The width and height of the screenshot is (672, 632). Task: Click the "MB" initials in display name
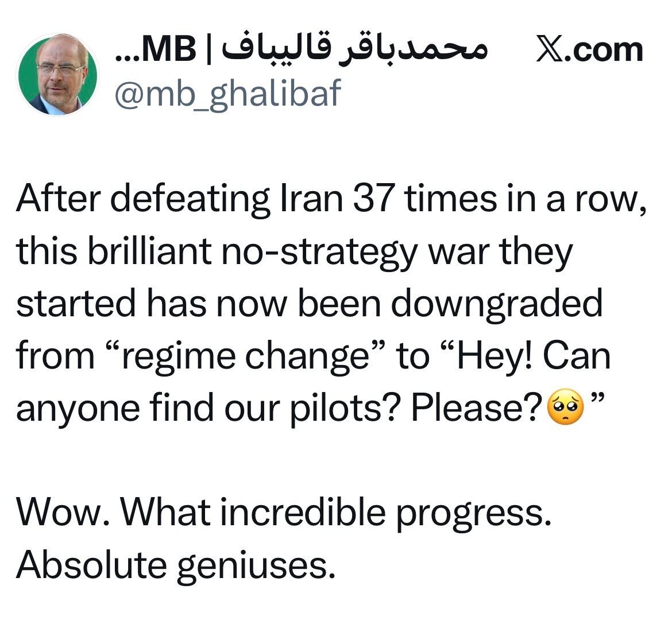168,51
